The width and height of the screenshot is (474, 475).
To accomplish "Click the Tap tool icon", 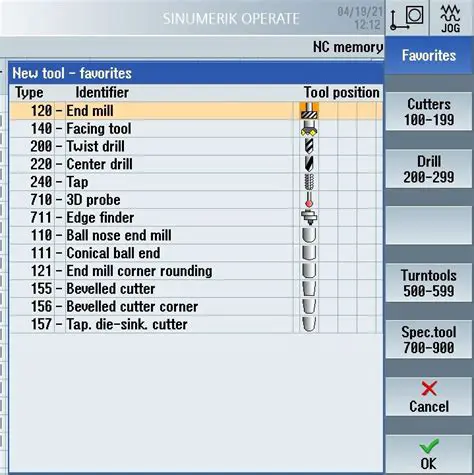I will (x=309, y=182).
